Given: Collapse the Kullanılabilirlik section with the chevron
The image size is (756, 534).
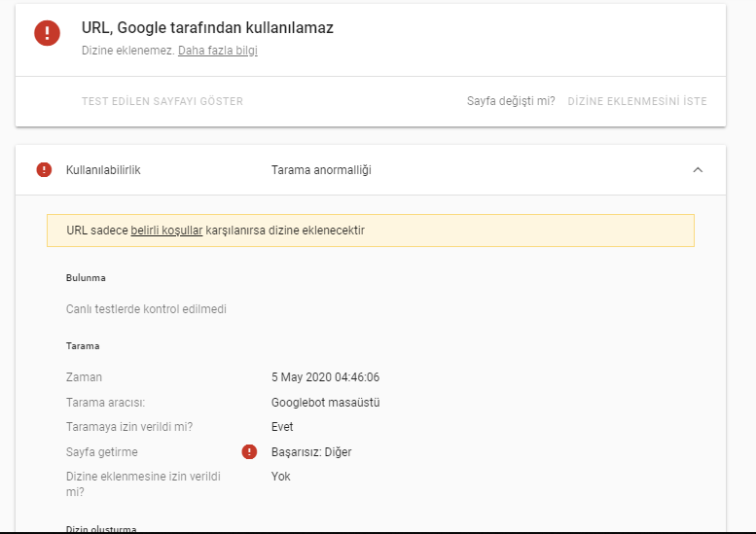Looking at the screenshot, I should (697, 170).
